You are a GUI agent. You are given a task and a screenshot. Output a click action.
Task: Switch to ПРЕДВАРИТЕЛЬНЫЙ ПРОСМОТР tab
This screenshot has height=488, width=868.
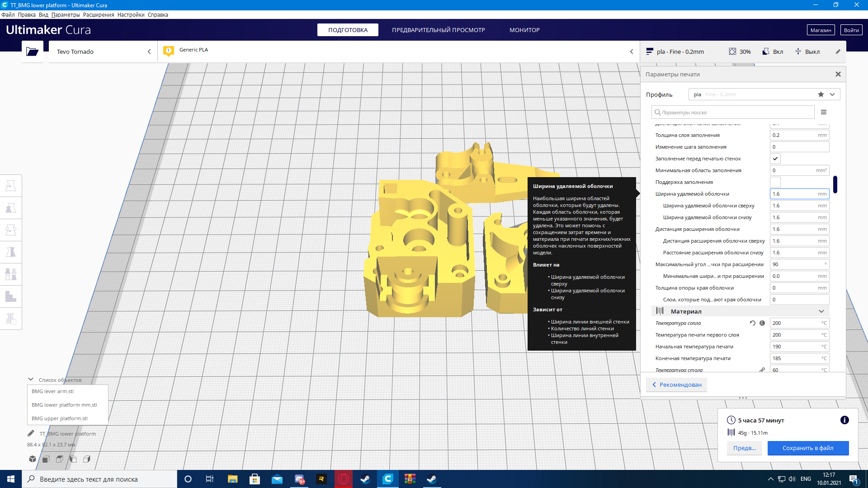pos(438,30)
